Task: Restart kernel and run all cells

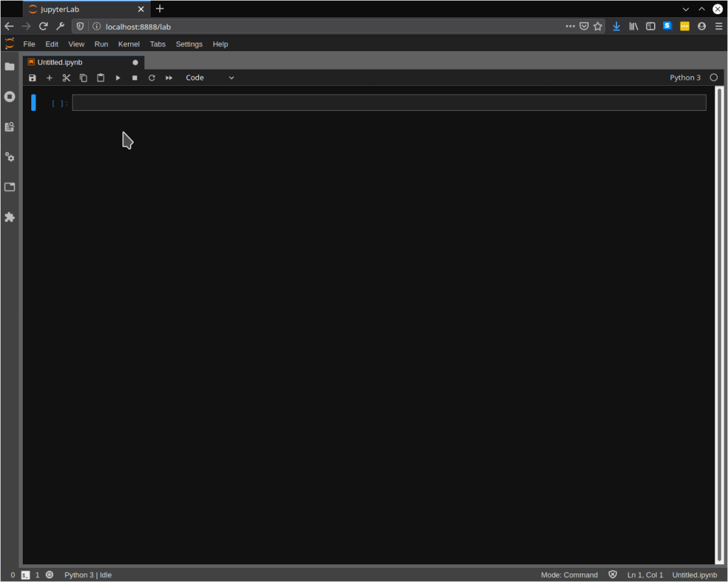Action: pyautogui.click(x=169, y=78)
